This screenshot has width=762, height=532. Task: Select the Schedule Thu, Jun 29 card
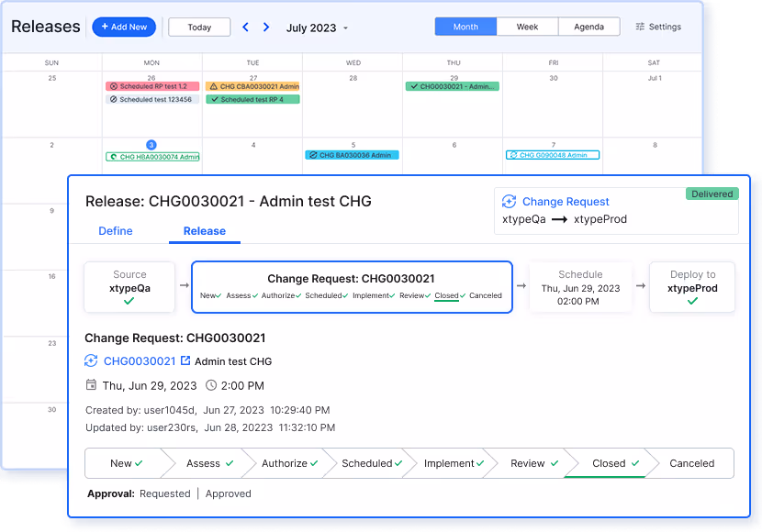point(580,287)
